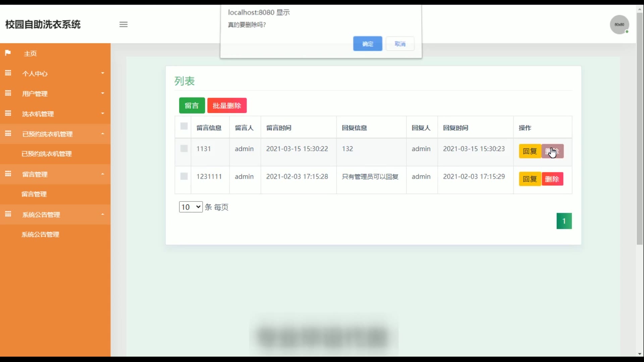Open the 系统公告管理 submenu item
This screenshot has width=644, height=362.
click(x=40, y=235)
